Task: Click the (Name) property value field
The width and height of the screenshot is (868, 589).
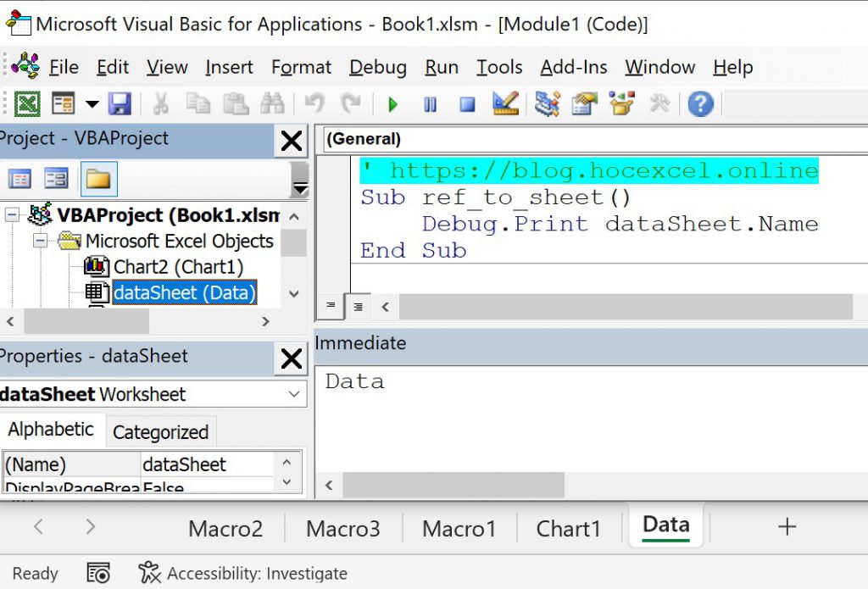Action: 207,464
